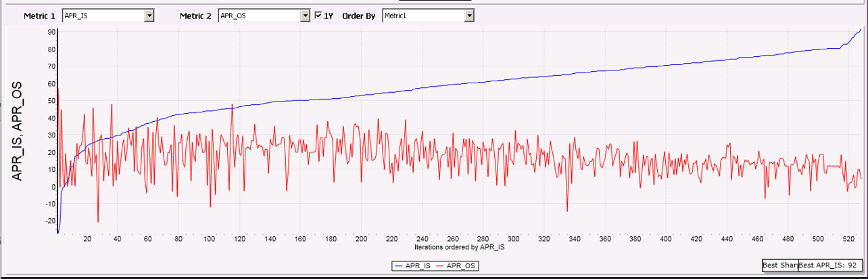The width and height of the screenshot is (868, 279).
Task: Open the Order By dropdown arrow
Action: tap(469, 16)
